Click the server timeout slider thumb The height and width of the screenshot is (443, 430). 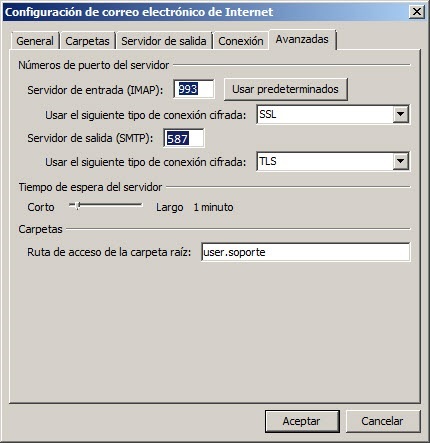77,206
